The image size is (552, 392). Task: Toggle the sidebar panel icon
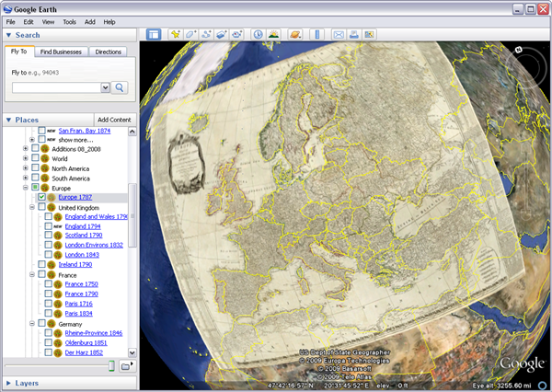click(x=154, y=35)
